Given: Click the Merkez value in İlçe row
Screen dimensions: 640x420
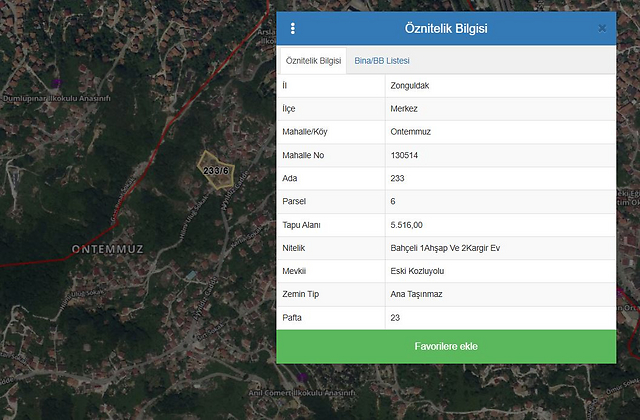Looking at the screenshot, I should pyautogui.click(x=406, y=109).
